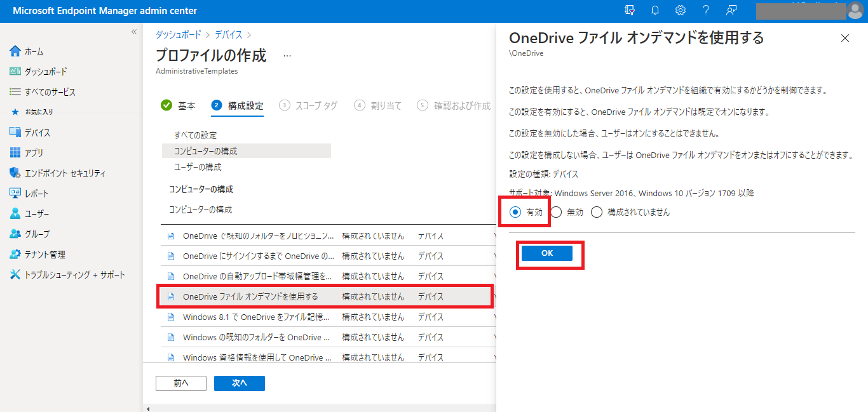868x412 pixels.
Task: Select the 有効 radio button
Action: coord(516,213)
